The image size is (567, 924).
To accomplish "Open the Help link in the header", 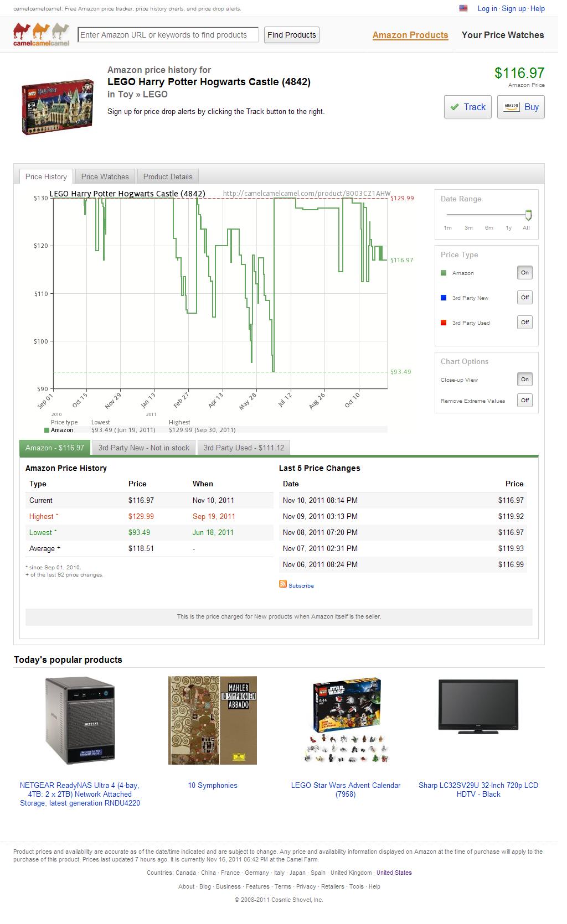I will pyautogui.click(x=538, y=8).
